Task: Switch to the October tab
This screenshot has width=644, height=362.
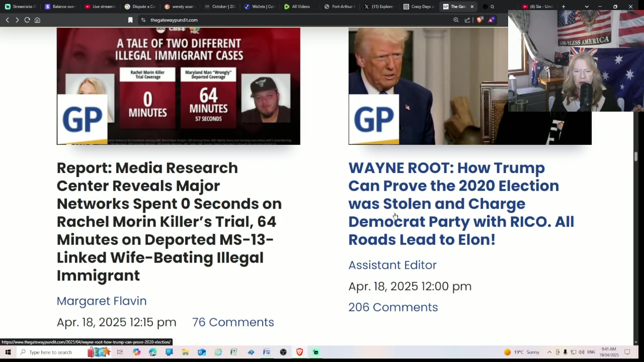Action: [220, 7]
